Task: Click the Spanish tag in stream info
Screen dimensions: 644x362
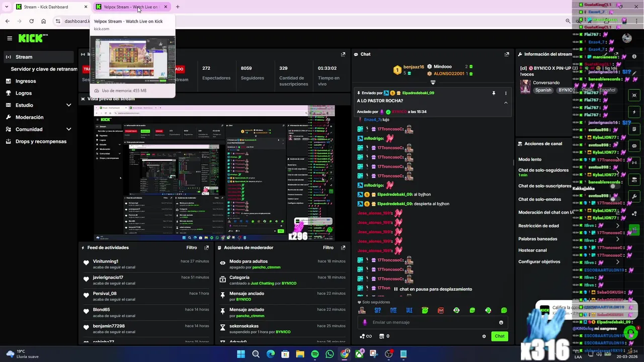Action: [x=543, y=90]
